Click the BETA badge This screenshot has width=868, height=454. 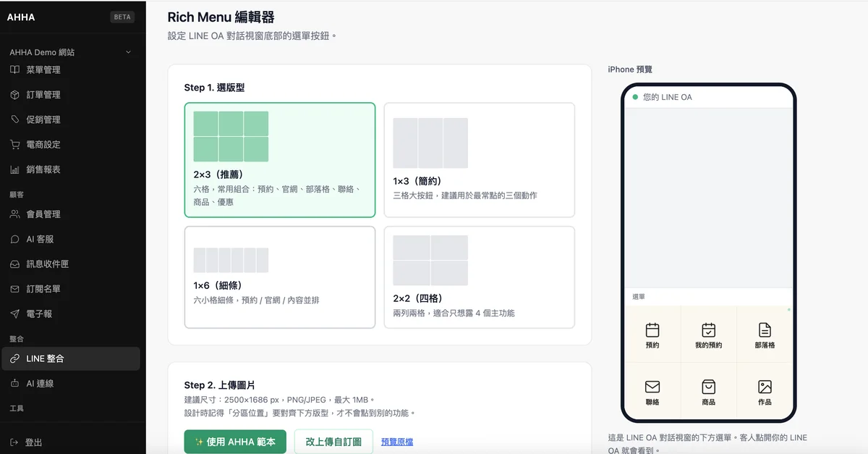[122, 17]
